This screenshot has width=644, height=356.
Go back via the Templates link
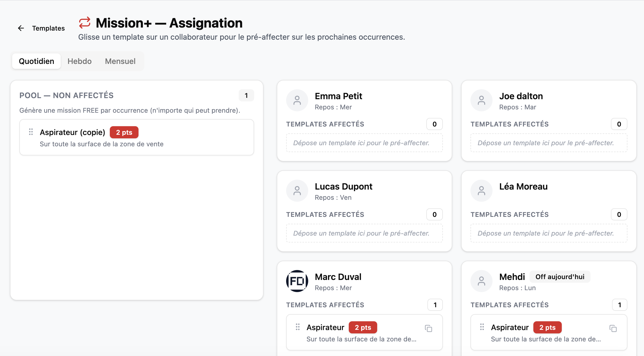point(48,28)
